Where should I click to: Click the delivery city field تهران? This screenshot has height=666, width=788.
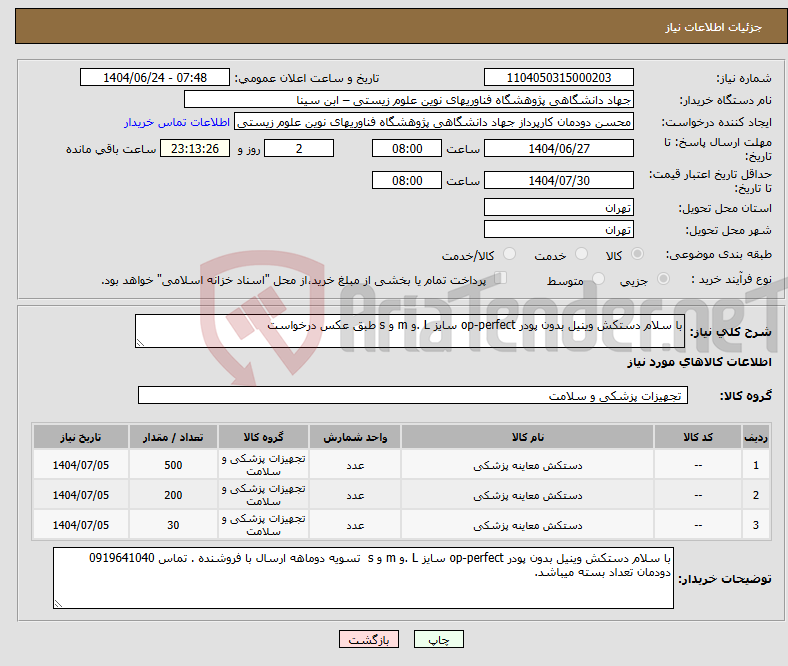click(558, 229)
